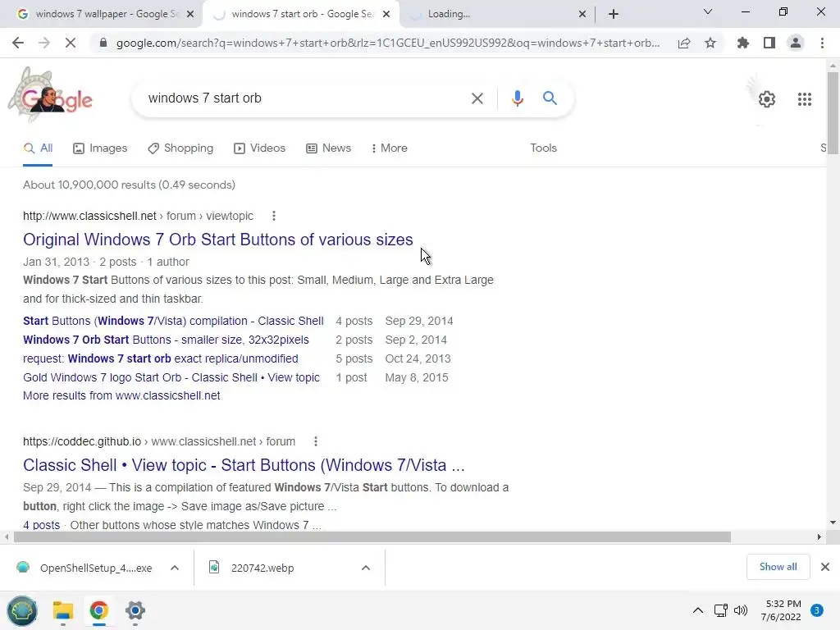Select the News results tab

328,148
